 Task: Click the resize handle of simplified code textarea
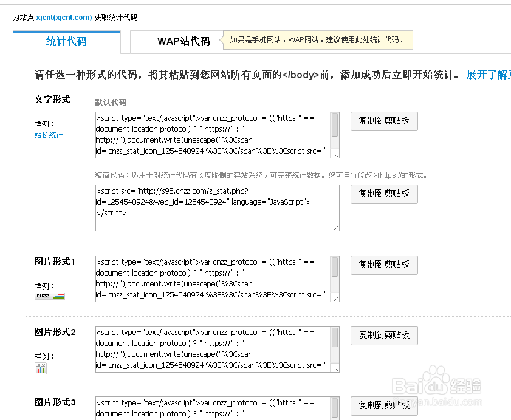click(x=336, y=228)
